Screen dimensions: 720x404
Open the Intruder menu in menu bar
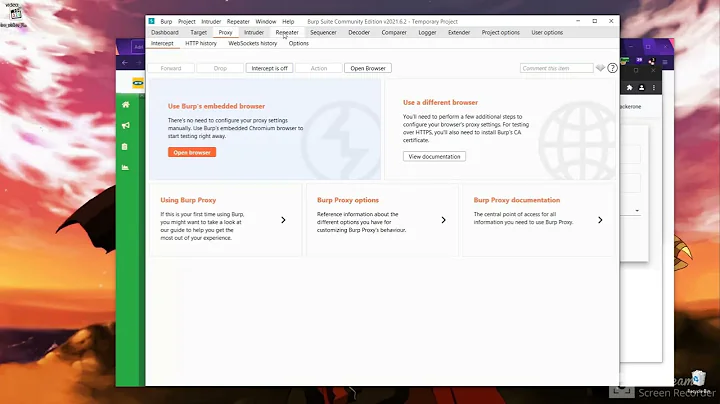point(211,22)
